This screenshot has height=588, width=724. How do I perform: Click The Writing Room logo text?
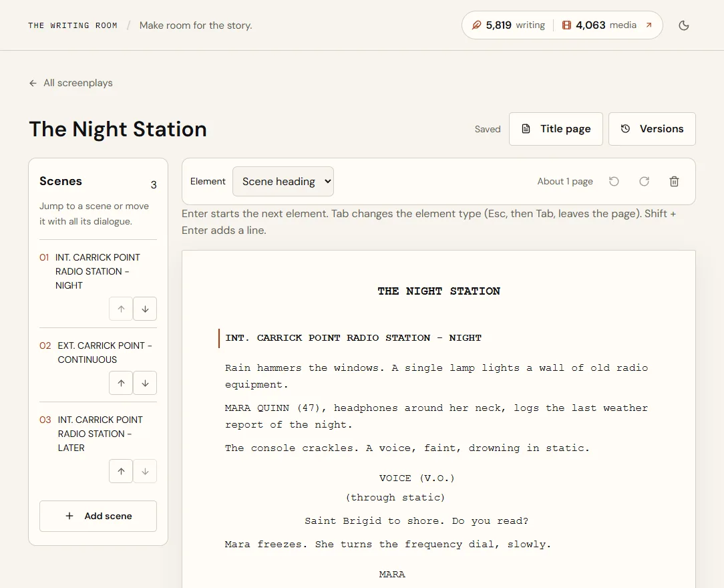pyautogui.click(x=73, y=25)
